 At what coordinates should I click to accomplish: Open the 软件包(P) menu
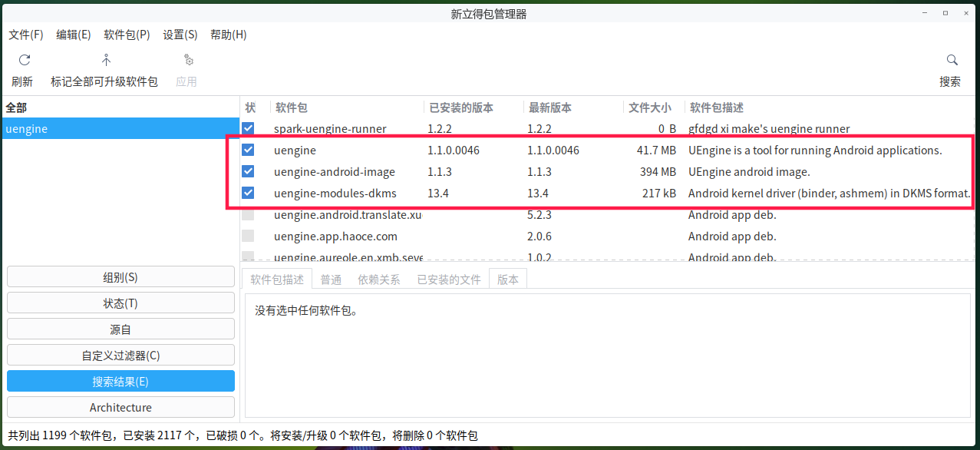pyautogui.click(x=127, y=35)
